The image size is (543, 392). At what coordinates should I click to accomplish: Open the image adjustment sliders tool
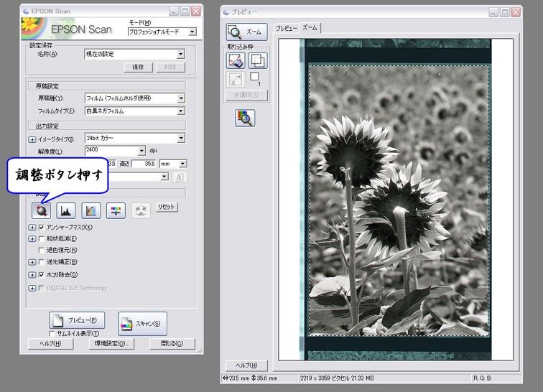(116, 210)
